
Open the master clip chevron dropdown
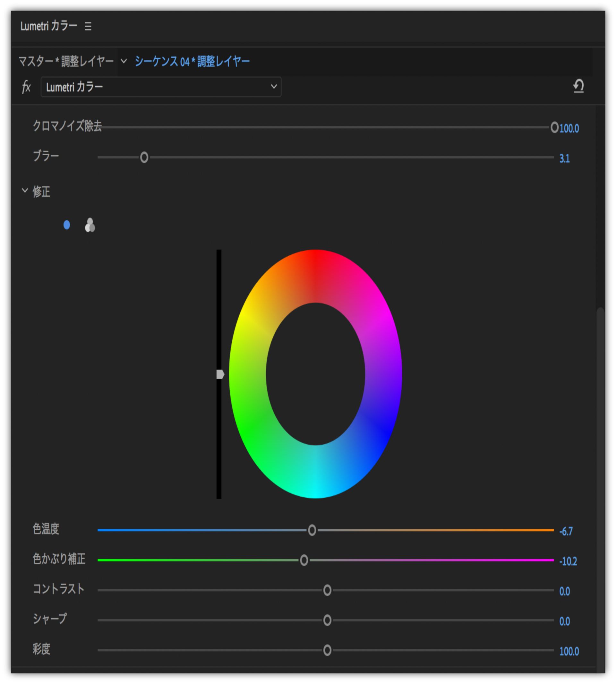124,61
